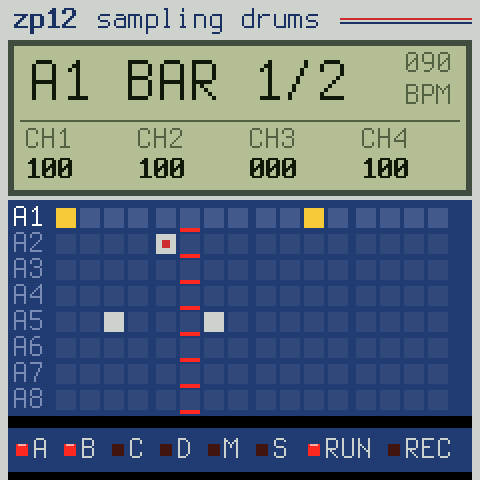Enable the last step in row A4
This screenshot has width=480, height=480.
[438, 296]
